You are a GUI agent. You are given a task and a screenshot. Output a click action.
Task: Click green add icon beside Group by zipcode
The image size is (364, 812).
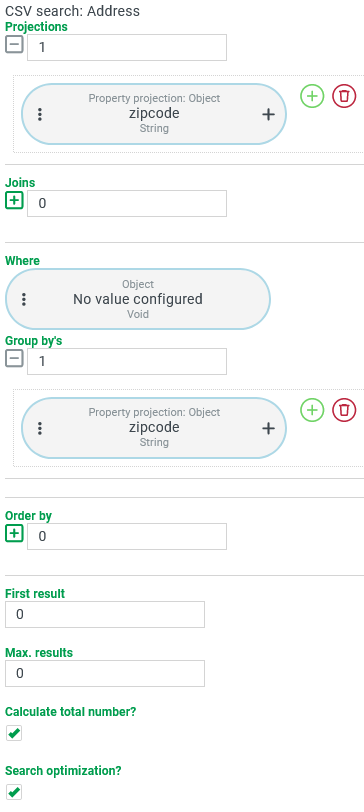tap(312, 410)
